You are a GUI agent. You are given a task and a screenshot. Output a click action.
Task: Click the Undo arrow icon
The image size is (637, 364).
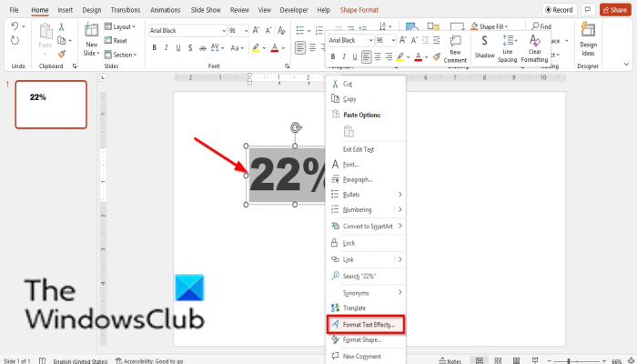(x=15, y=26)
